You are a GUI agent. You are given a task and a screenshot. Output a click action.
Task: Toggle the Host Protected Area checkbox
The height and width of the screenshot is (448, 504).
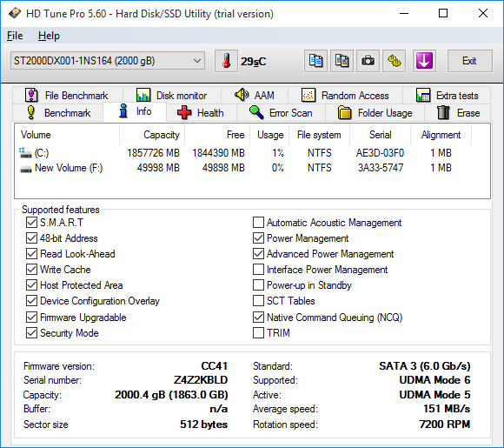coord(31,284)
